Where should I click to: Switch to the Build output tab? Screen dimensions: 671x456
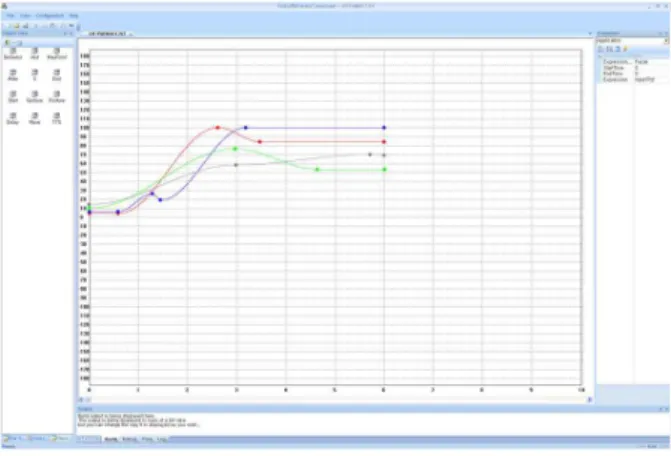(111, 439)
